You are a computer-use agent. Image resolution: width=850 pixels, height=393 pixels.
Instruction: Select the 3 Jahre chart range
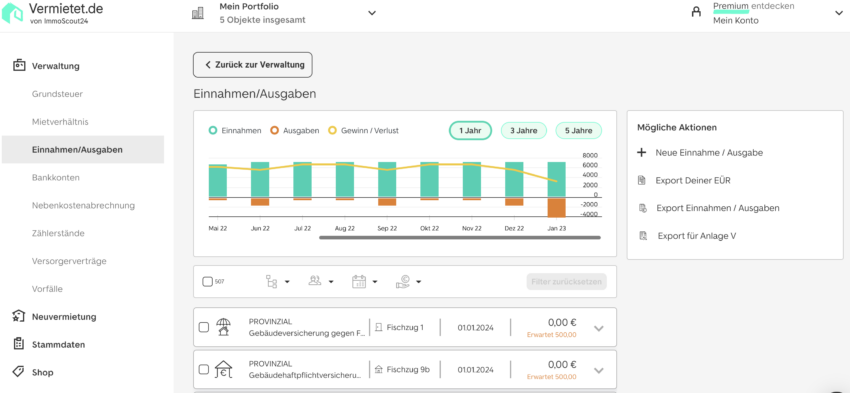point(524,131)
